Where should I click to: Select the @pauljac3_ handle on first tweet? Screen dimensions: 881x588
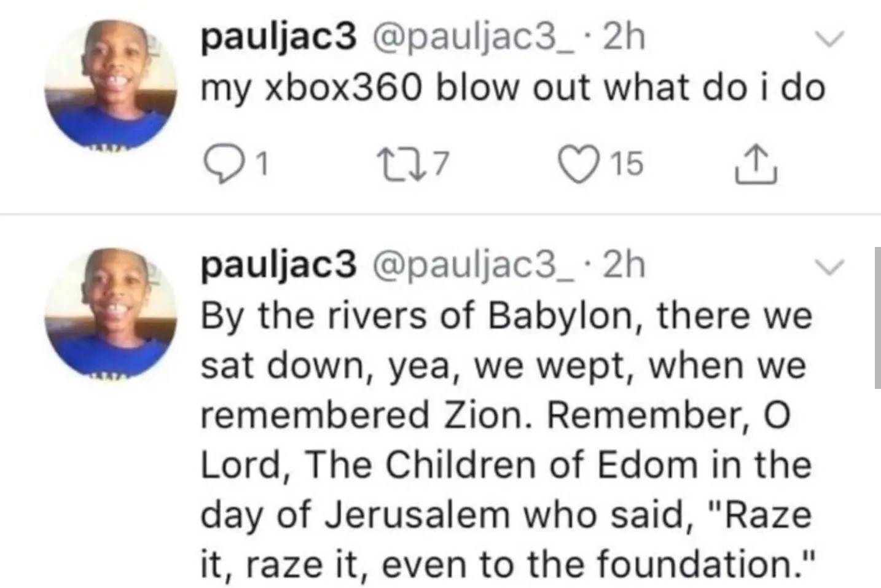pyautogui.click(x=472, y=38)
